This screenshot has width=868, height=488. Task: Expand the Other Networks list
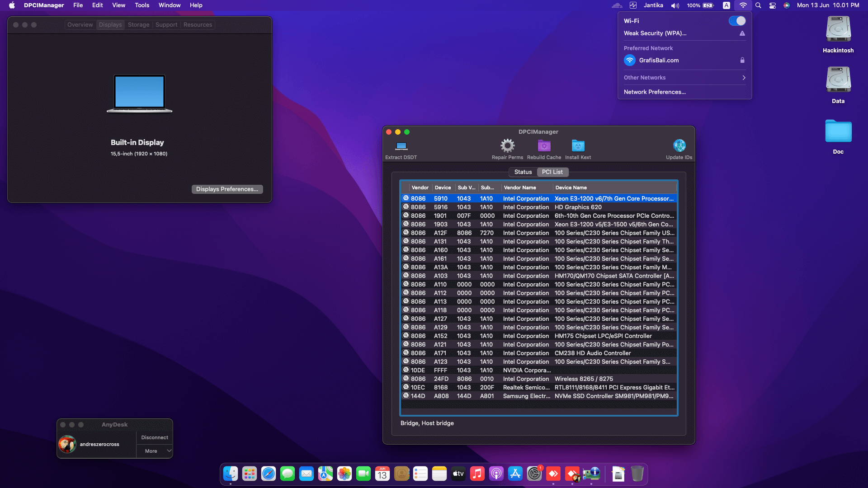coord(684,78)
